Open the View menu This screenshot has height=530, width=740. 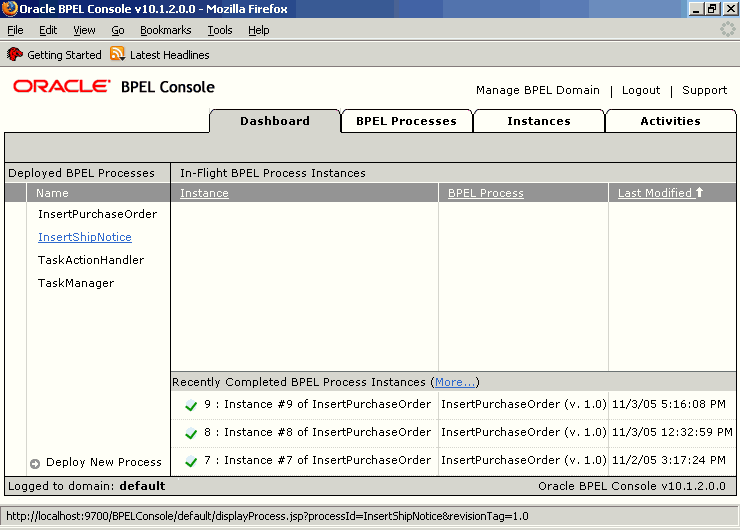pyautogui.click(x=84, y=30)
